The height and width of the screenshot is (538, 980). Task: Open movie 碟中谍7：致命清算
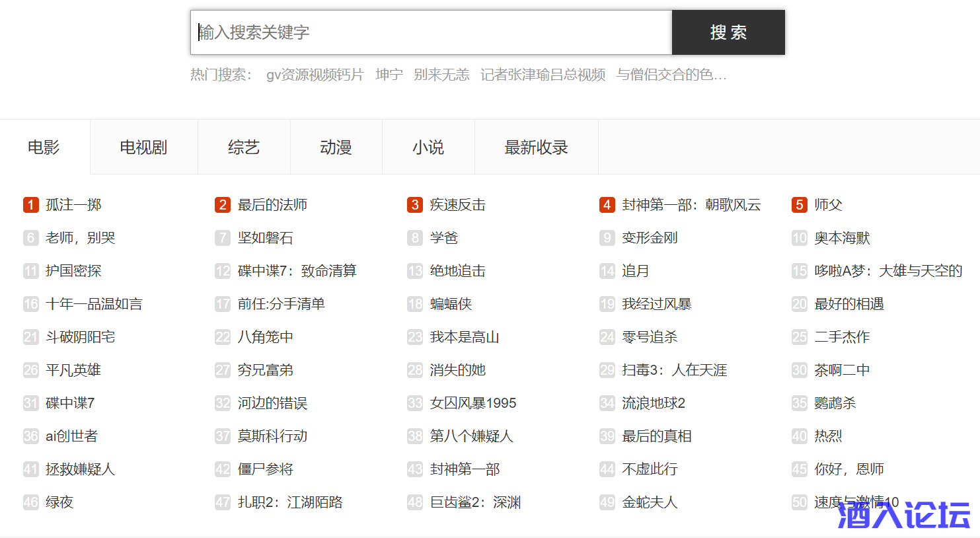(x=297, y=271)
